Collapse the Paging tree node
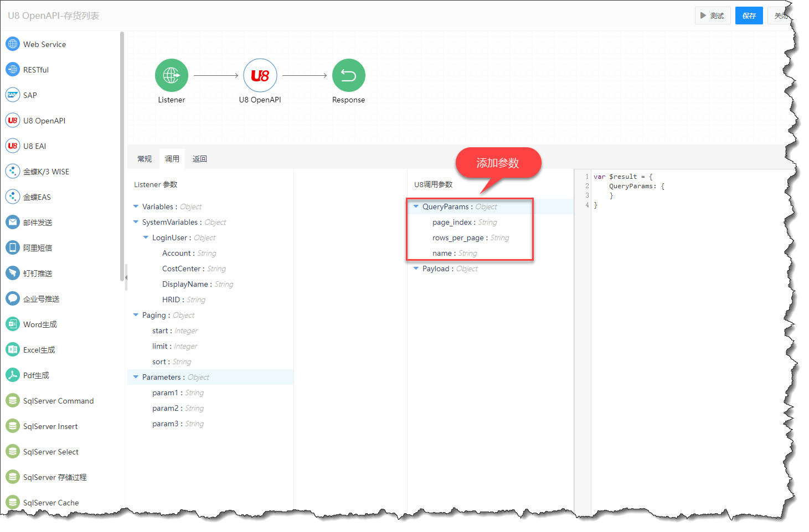This screenshot has width=809, height=532. coord(136,315)
